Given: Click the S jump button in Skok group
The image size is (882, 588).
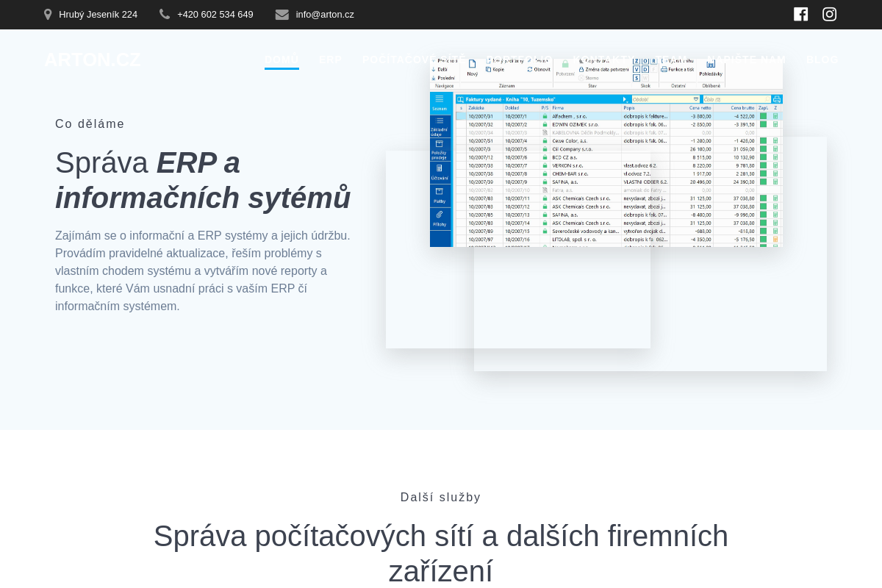Looking at the screenshot, I should coord(636,78).
